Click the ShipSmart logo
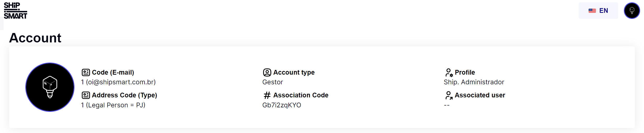The image size is (644, 133). tap(15, 11)
